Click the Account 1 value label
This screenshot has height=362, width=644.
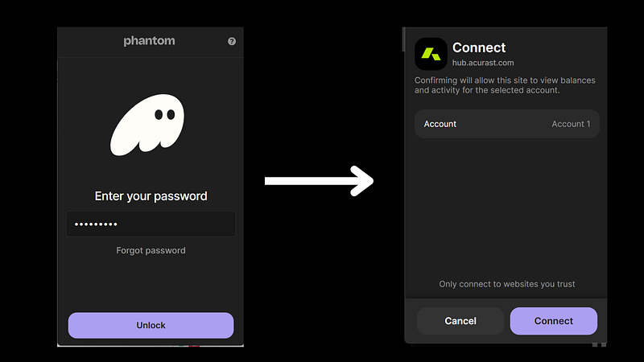[571, 124]
